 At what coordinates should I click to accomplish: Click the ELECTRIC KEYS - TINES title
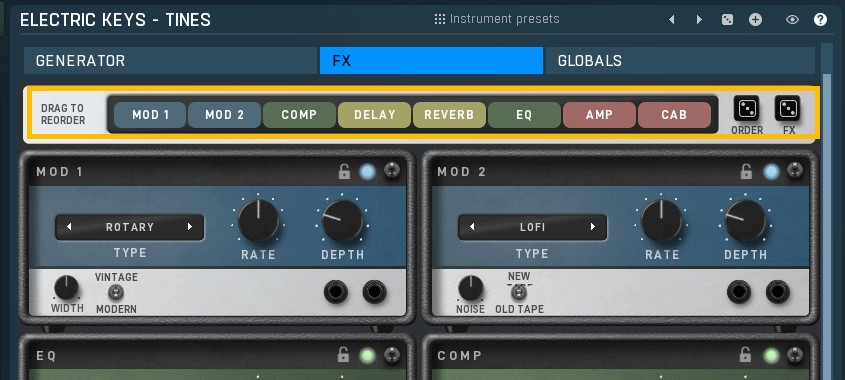(115, 20)
